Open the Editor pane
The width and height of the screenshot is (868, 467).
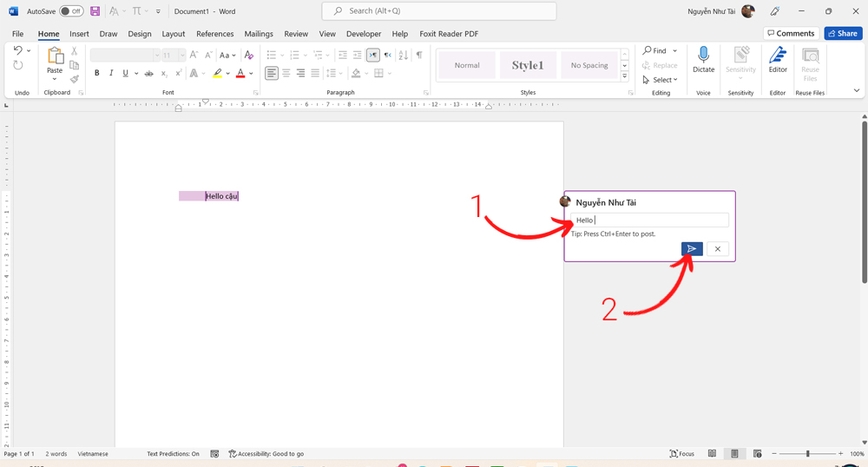(778, 59)
